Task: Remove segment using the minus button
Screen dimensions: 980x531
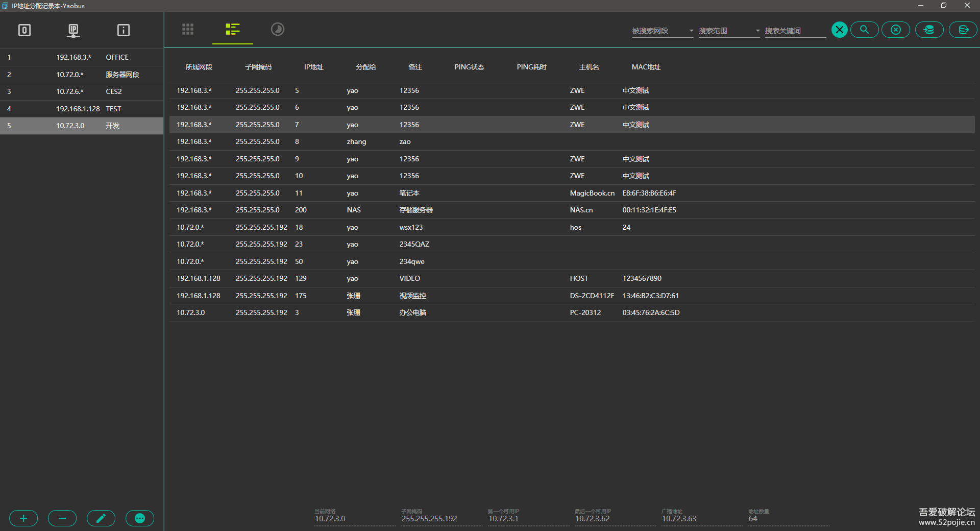Action: (x=62, y=518)
